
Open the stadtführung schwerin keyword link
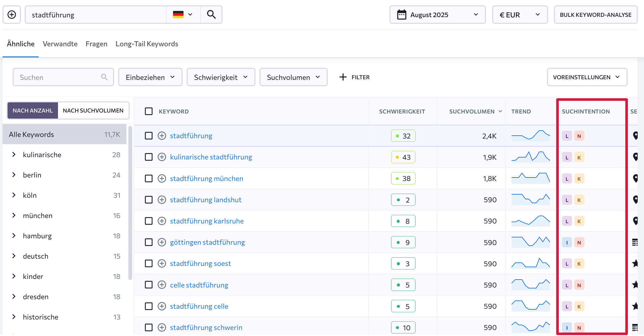[206, 327]
